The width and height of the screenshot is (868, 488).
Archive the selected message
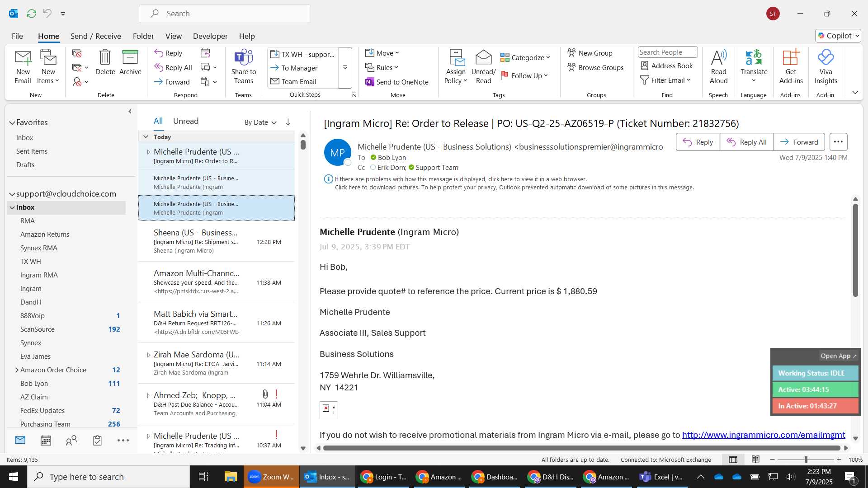(130, 62)
